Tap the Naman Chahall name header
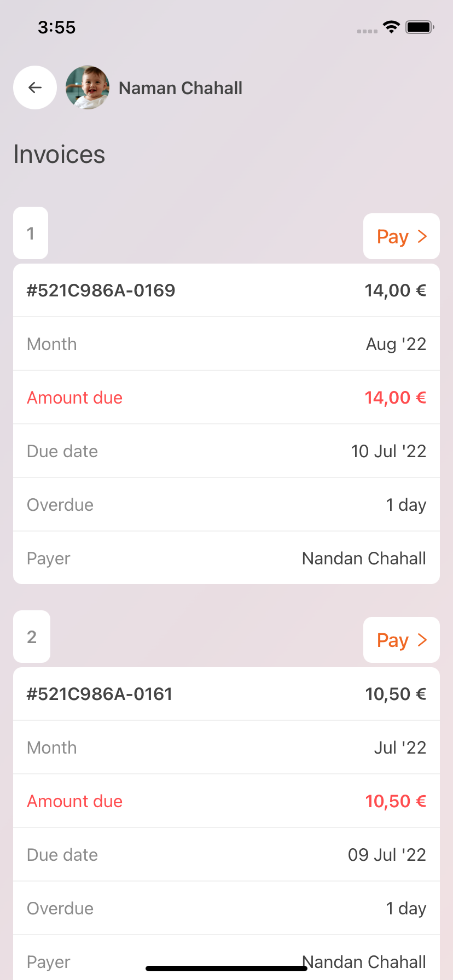 (x=181, y=88)
